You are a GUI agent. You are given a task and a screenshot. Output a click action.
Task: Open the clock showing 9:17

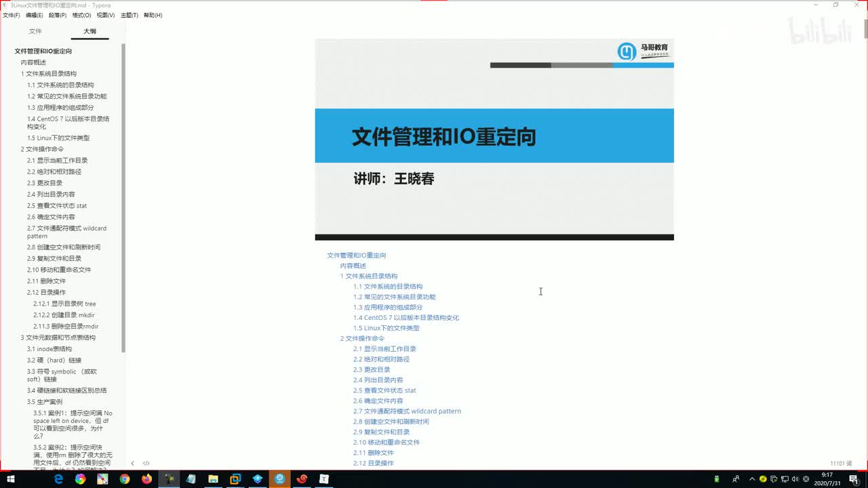click(x=827, y=479)
